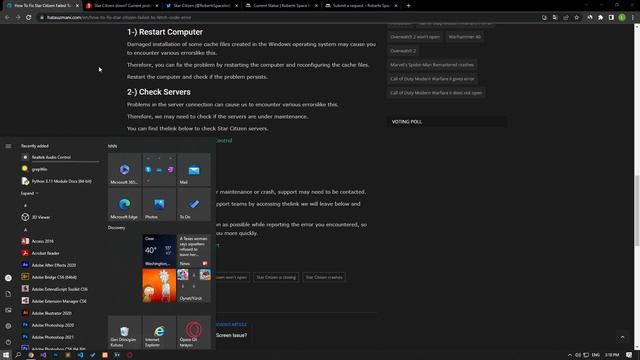Viewport: 640px width, 360px height.
Task: Open the user account icon in Start
Action: tap(8, 278)
